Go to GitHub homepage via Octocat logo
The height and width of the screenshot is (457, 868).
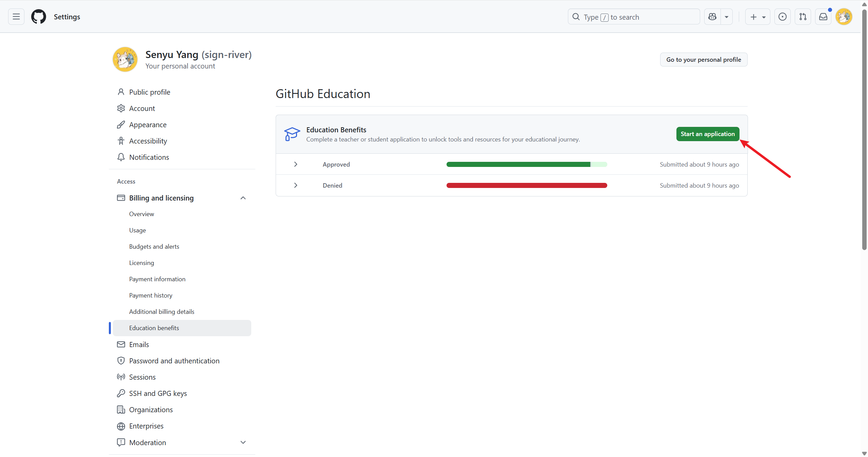point(39,17)
